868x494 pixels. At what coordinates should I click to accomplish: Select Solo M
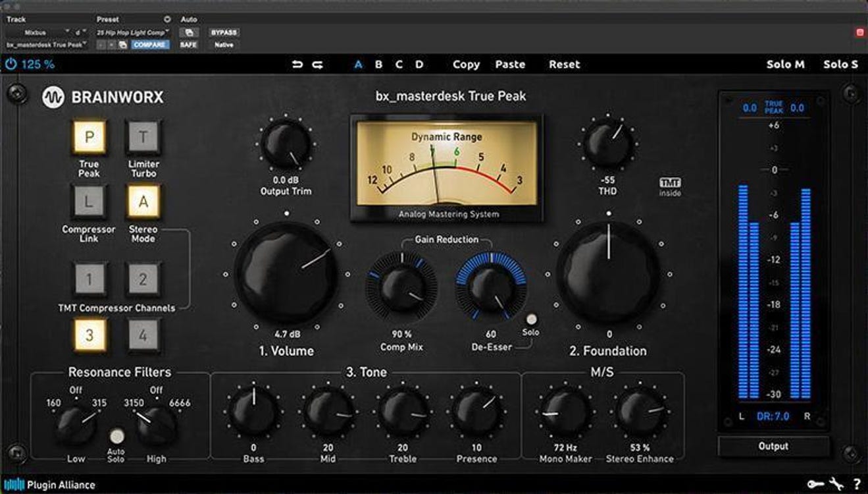coord(785,64)
